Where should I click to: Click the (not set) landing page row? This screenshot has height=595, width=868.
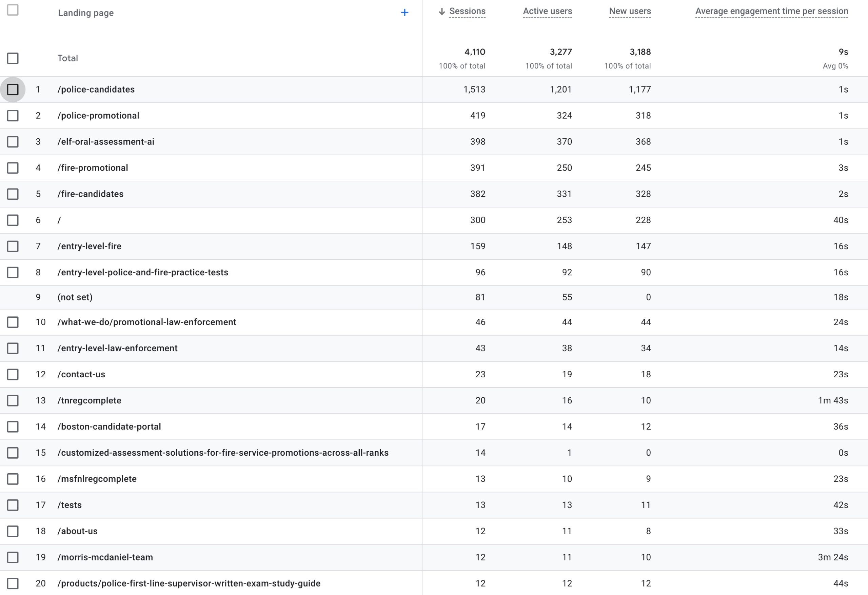(75, 297)
